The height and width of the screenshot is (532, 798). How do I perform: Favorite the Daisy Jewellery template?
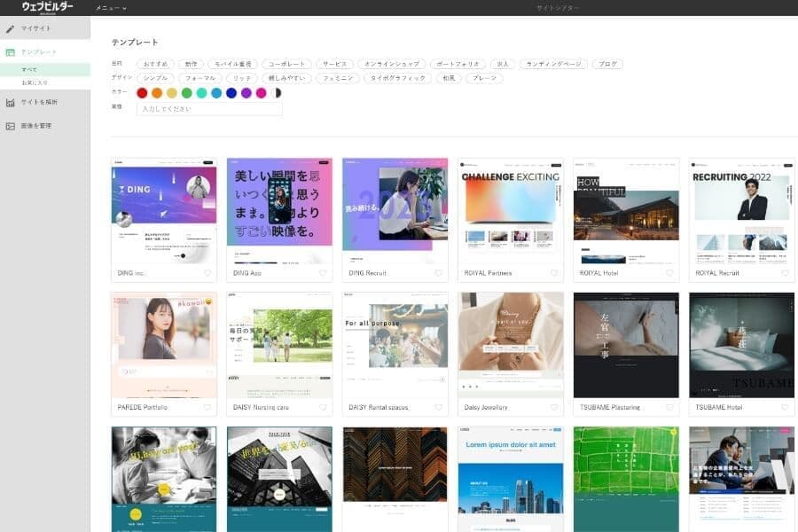coord(554,408)
